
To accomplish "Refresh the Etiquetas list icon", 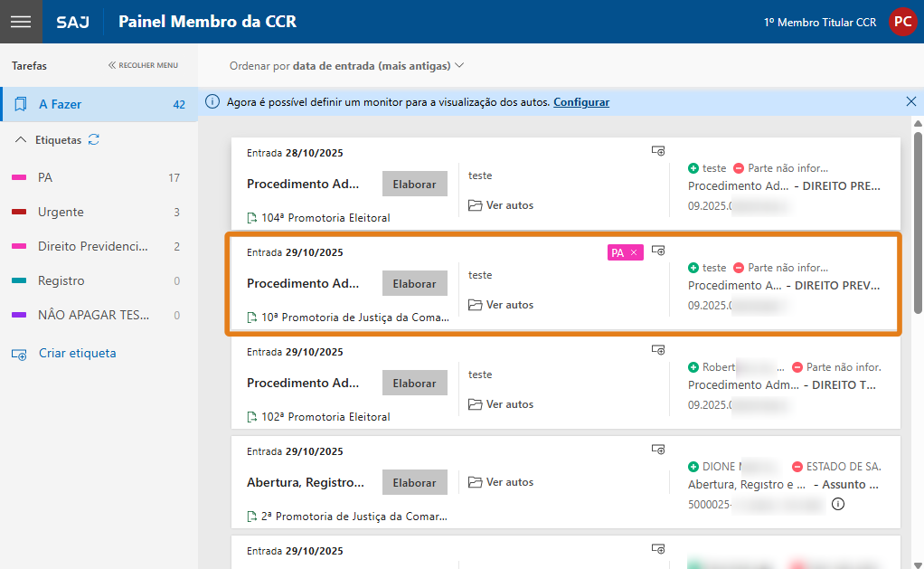I will (94, 140).
